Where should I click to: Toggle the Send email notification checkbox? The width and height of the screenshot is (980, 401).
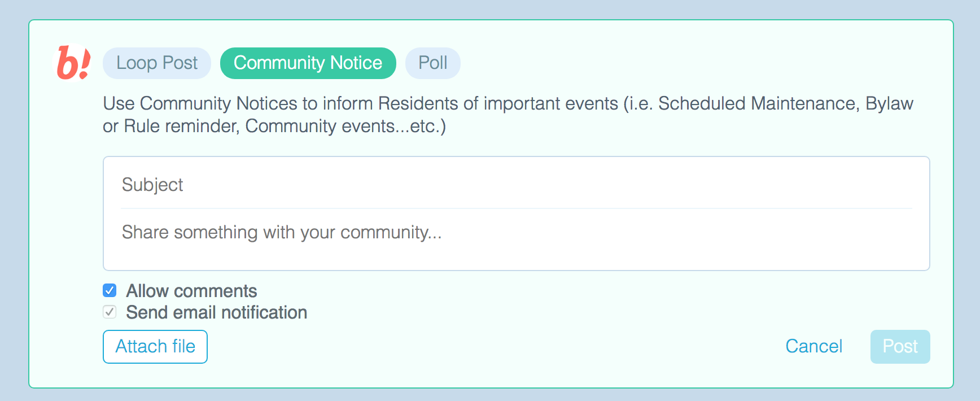pyautogui.click(x=110, y=312)
